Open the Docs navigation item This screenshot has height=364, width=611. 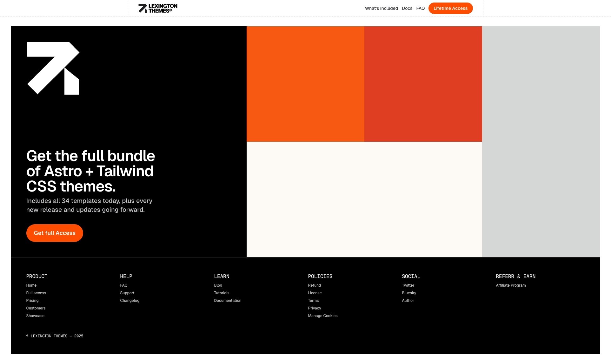(x=407, y=8)
